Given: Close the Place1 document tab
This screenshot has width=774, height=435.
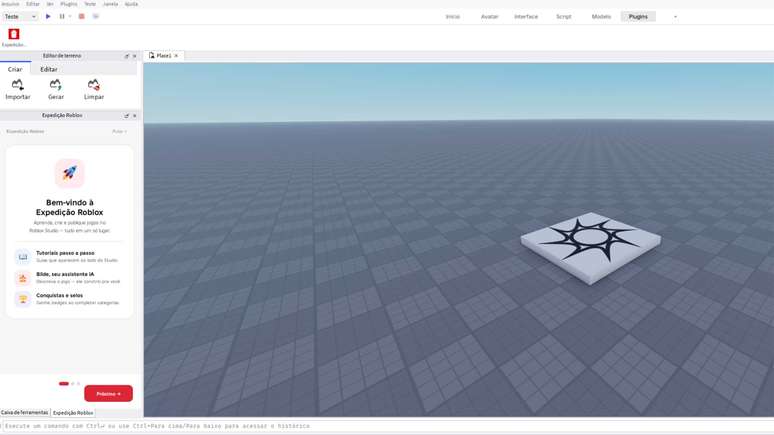Looking at the screenshot, I should click(176, 56).
